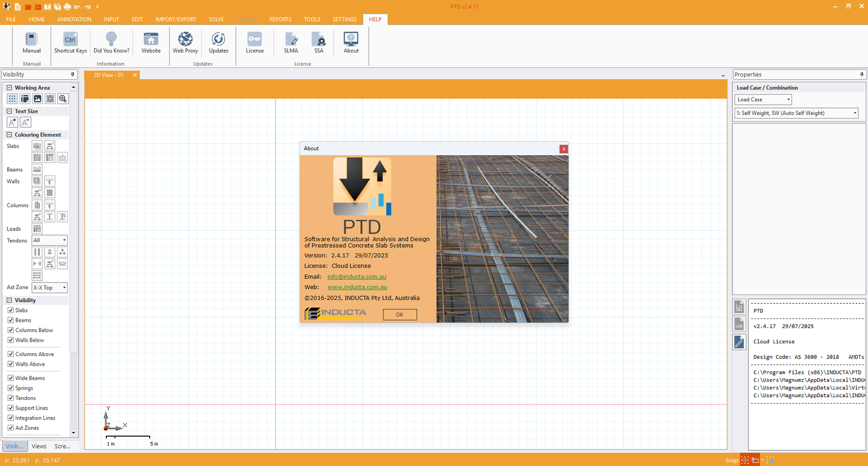
Task: Open the quick access toolbar customize arrow
Action: tap(98, 7)
